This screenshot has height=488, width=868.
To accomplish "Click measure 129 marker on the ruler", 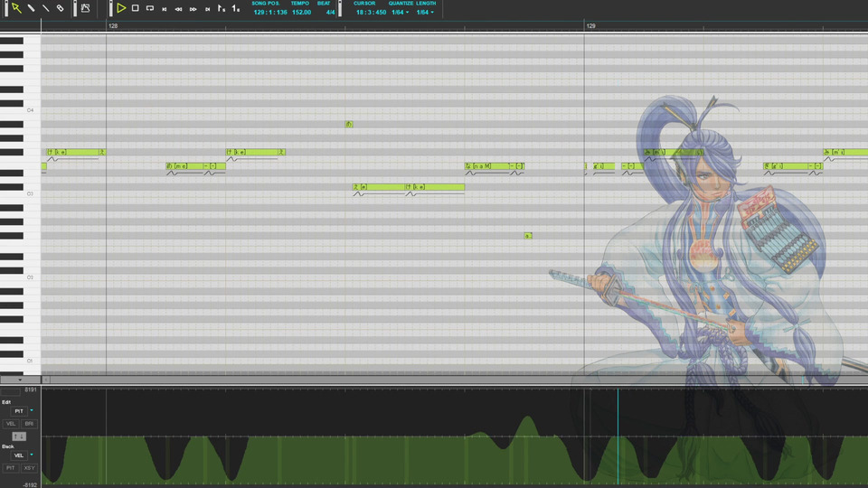I will click(590, 26).
